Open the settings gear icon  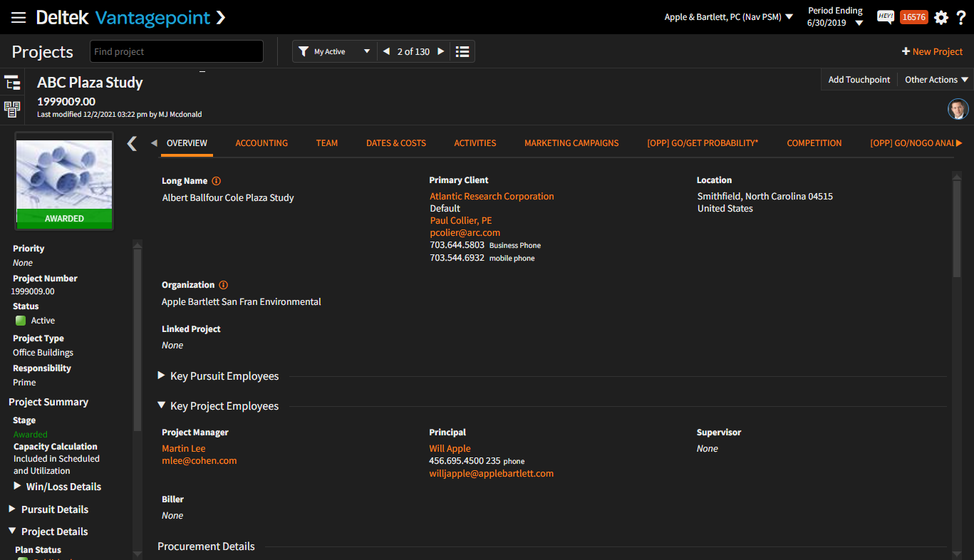(x=941, y=17)
